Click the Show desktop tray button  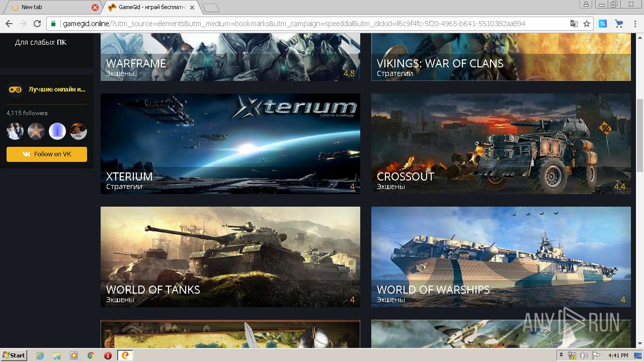(638, 355)
